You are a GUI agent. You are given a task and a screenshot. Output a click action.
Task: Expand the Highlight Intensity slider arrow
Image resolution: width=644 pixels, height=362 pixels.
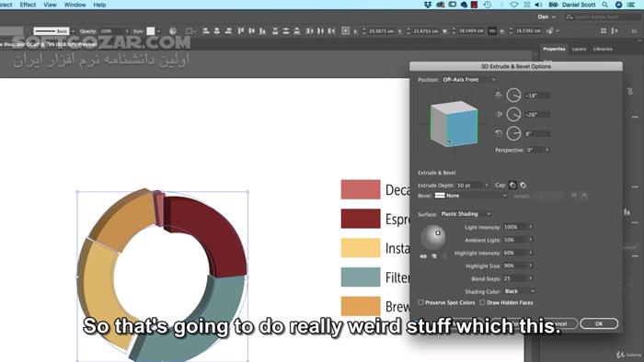point(531,253)
